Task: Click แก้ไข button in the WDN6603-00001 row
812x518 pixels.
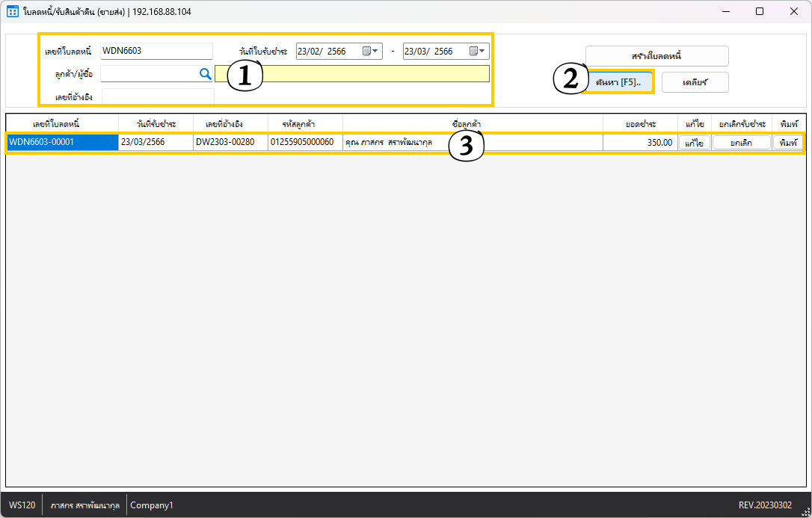Action: tap(695, 143)
